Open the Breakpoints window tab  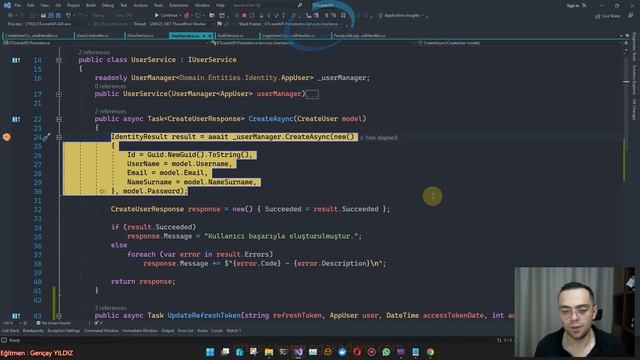tap(33, 331)
